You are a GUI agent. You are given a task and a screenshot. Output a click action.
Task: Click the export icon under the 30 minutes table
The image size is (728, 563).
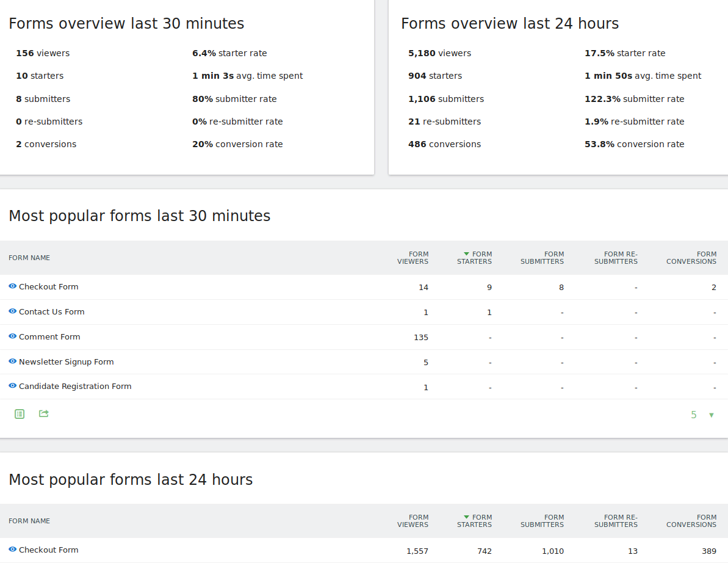[x=44, y=414]
